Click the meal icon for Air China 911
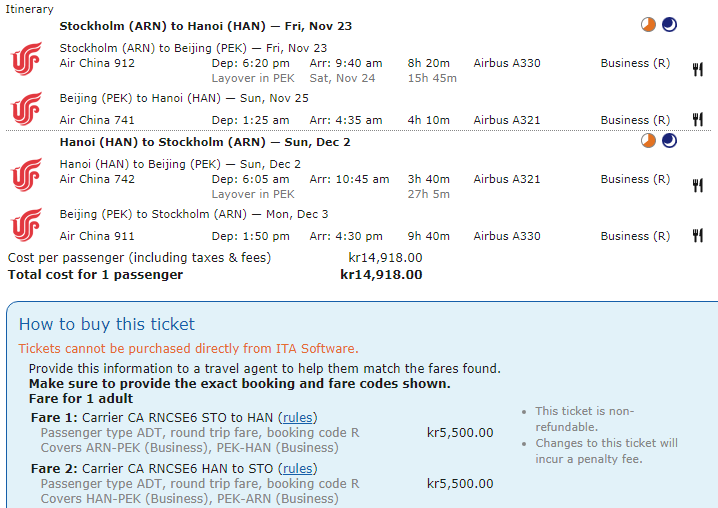This screenshot has width=718, height=508. coord(697,236)
